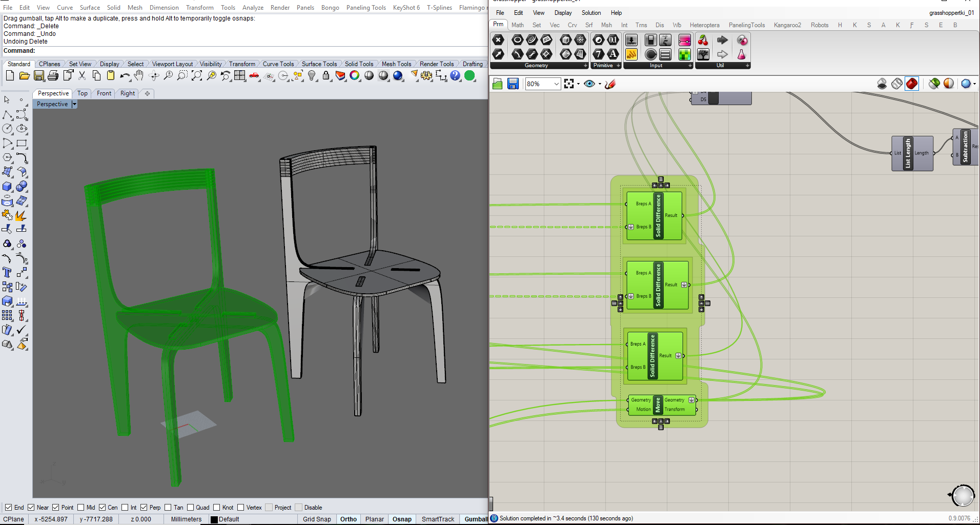Toggle Osnap in the status bar
Screen dimensions: 980x525
[x=402, y=519]
